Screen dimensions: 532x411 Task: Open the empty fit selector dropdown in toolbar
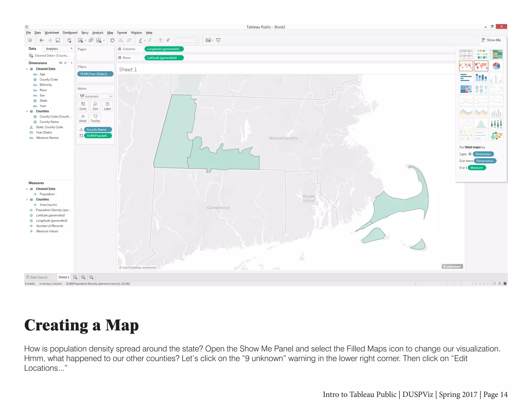[x=187, y=40]
